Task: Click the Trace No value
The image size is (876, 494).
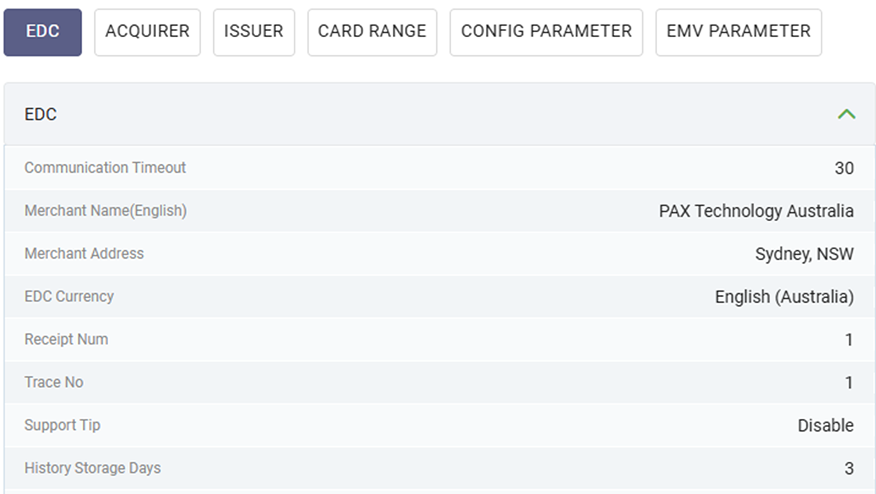Action: 849,383
